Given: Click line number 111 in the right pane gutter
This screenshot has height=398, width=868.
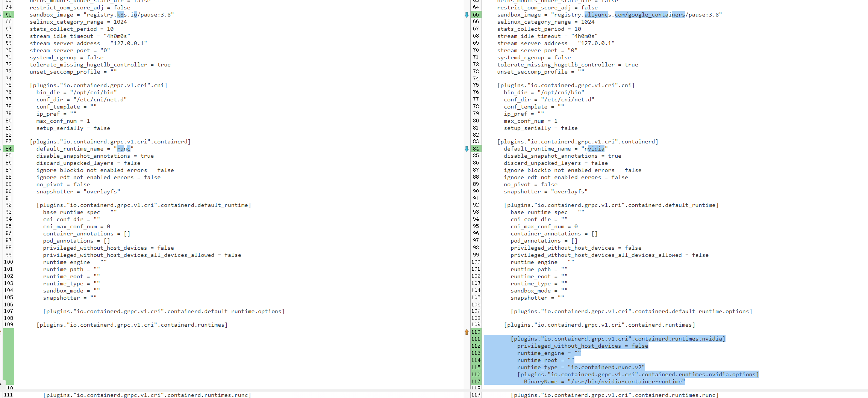Looking at the screenshot, I should [x=476, y=339].
